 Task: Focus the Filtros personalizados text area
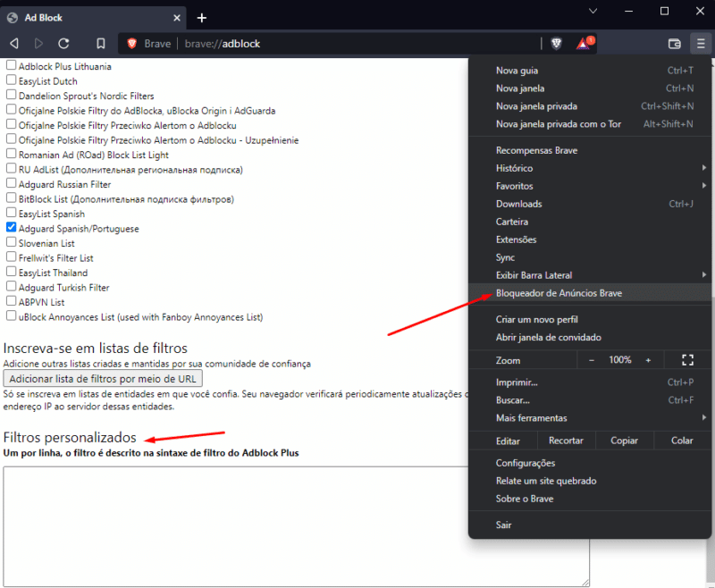pyautogui.click(x=296, y=526)
